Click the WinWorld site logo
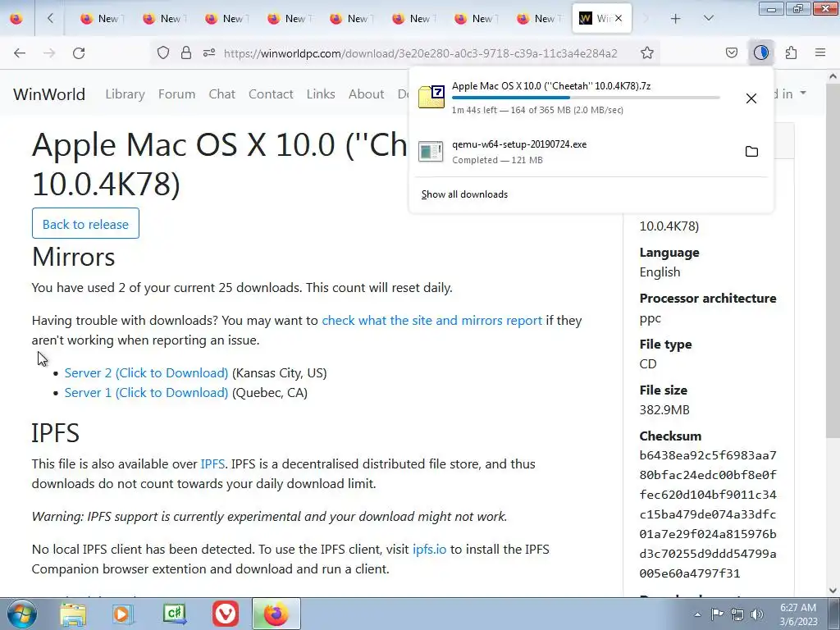The height and width of the screenshot is (630, 840). click(49, 94)
